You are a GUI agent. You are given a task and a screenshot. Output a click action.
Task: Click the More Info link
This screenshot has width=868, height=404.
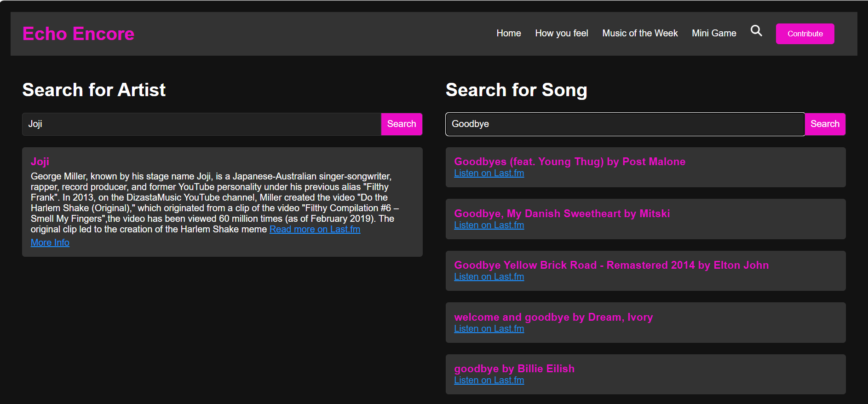(x=50, y=242)
